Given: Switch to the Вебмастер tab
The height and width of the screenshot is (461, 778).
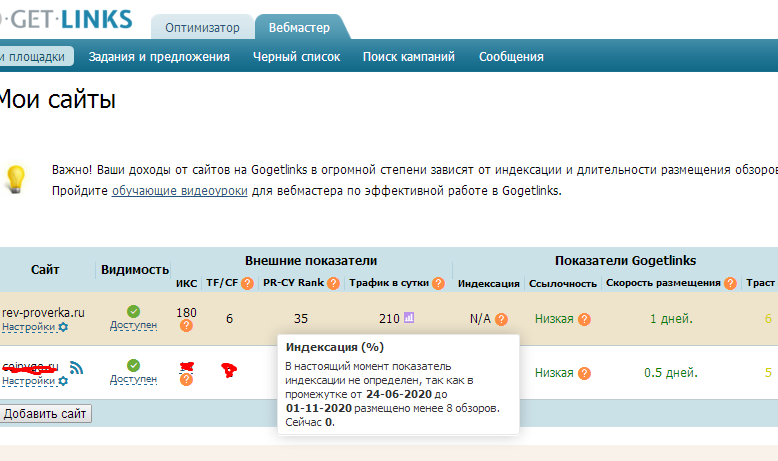Looking at the screenshot, I should [x=299, y=27].
